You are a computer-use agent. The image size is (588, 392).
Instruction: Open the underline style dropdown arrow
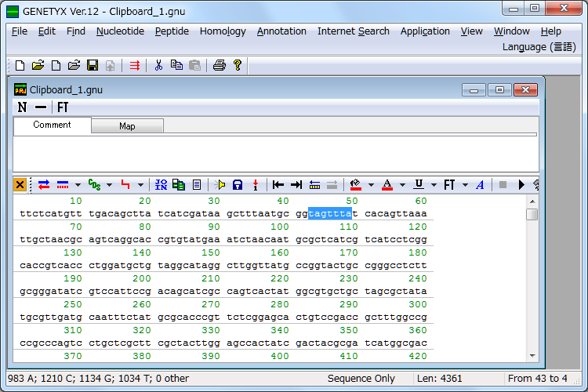point(434,184)
